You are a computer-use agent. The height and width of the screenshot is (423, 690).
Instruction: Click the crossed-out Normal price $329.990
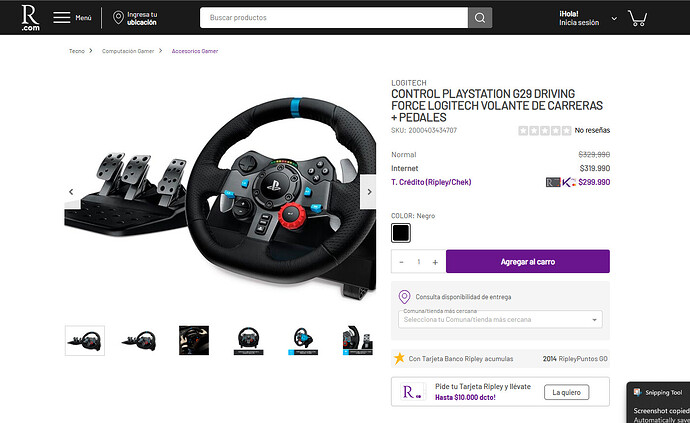pos(594,154)
